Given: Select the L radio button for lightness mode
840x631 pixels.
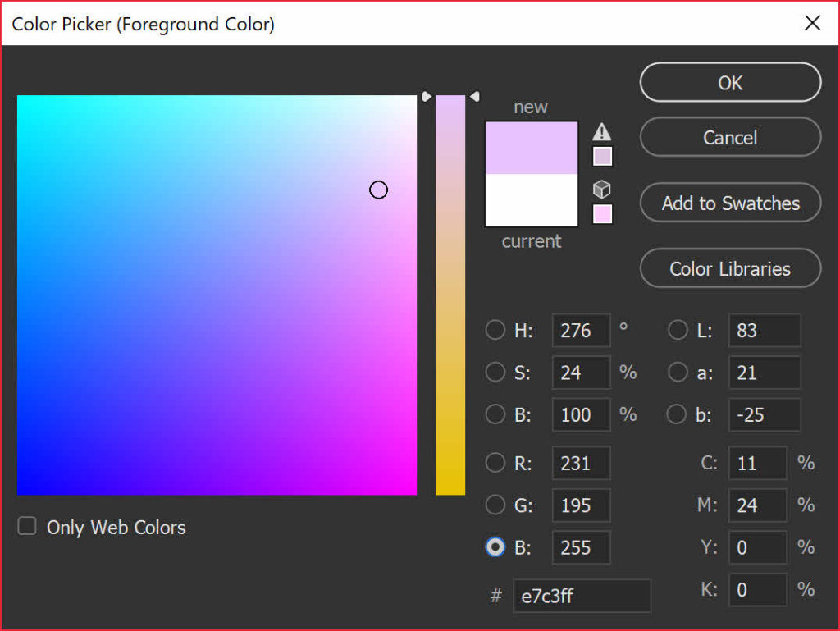Looking at the screenshot, I should click(x=678, y=330).
